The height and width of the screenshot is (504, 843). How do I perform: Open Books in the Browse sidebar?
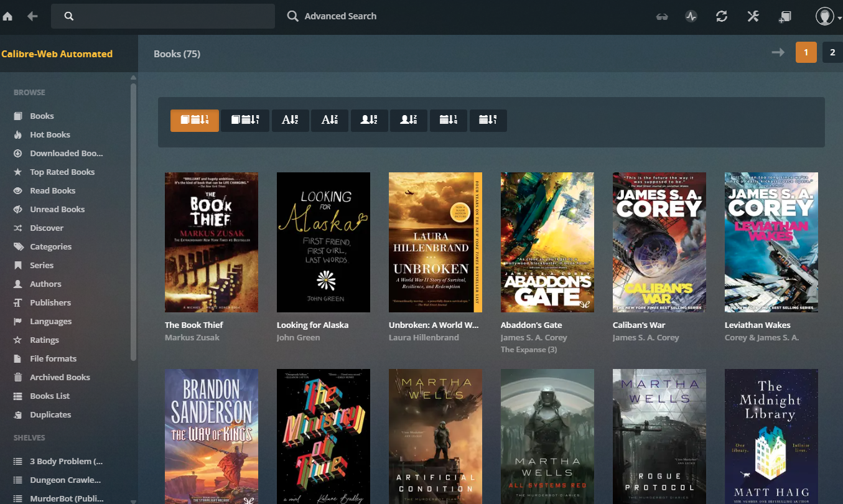(42, 116)
